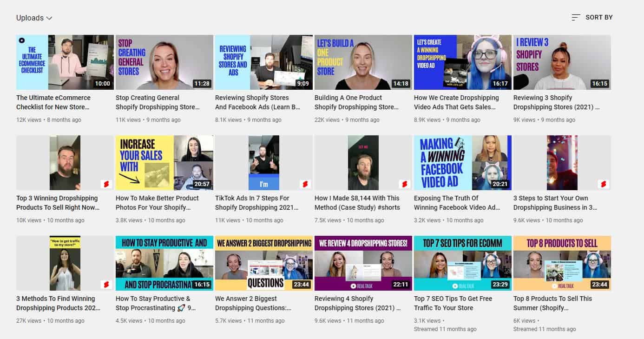
Task: Open the We Answer 2 Biggest Dropshipping Questions thumbnail
Action: click(264, 263)
